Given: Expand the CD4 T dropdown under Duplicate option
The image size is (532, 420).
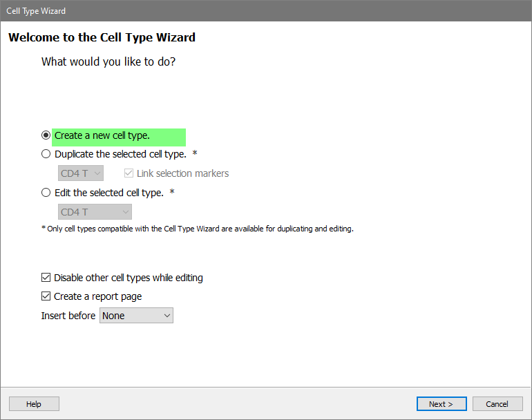Looking at the screenshot, I should (81, 173).
